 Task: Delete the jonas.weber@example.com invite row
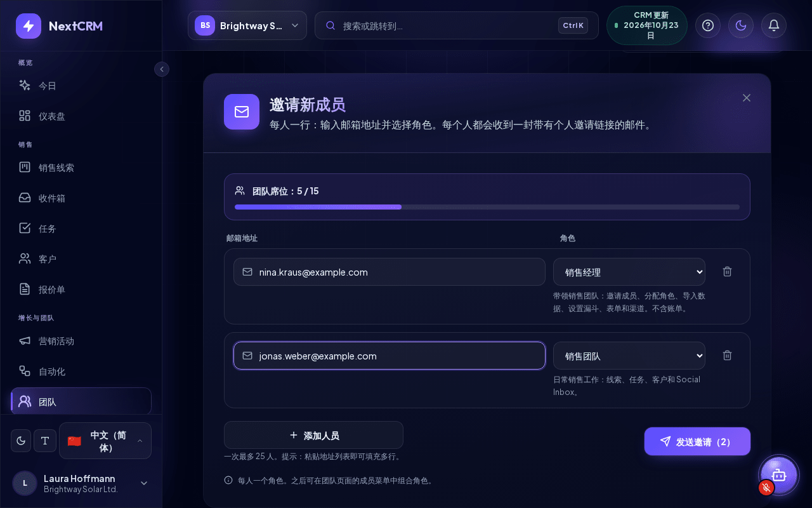click(728, 355)
